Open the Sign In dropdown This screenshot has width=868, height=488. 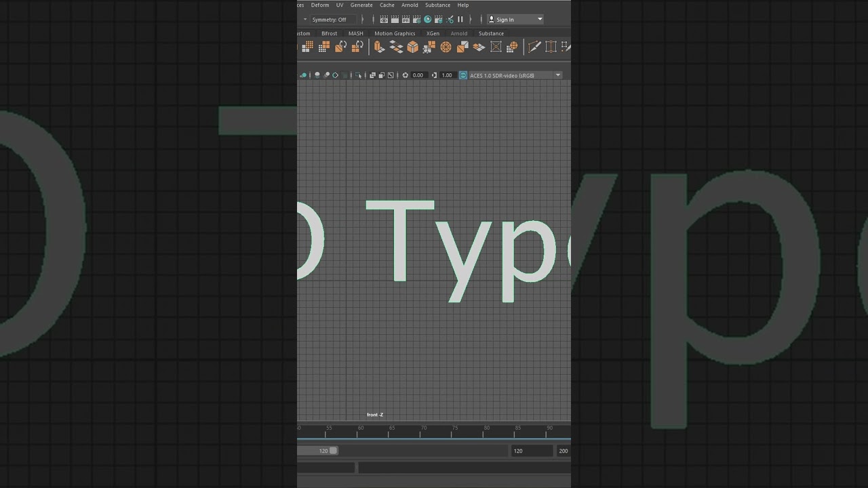pyautogui.click(x=515, y=20)
